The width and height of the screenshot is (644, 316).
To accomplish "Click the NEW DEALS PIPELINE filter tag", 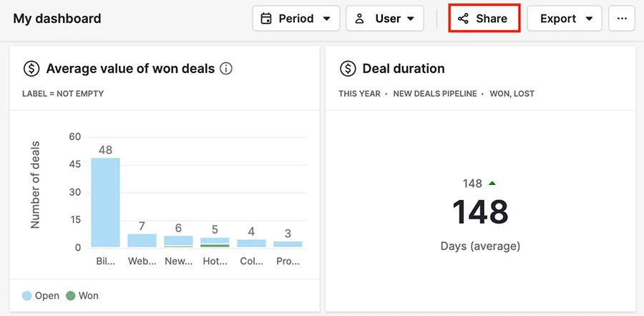I will pyautogui.click(x=435, y=94).
